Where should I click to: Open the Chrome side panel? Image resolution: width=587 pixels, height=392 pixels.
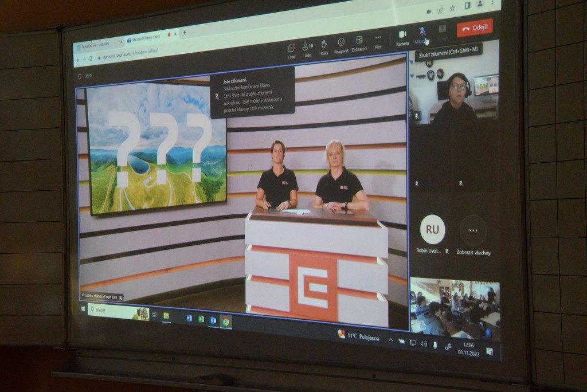pyautogui.click(x=467, y=6)
